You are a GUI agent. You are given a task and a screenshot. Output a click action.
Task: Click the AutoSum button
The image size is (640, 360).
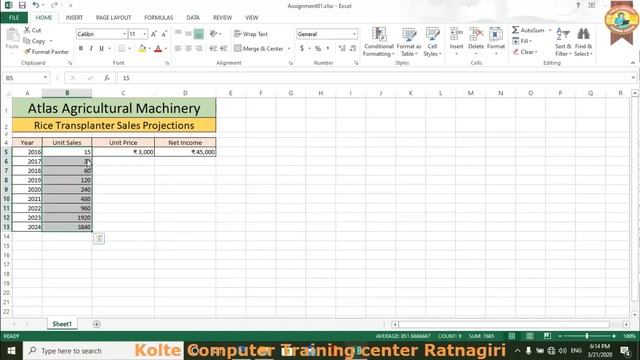[x=529, y=30]
